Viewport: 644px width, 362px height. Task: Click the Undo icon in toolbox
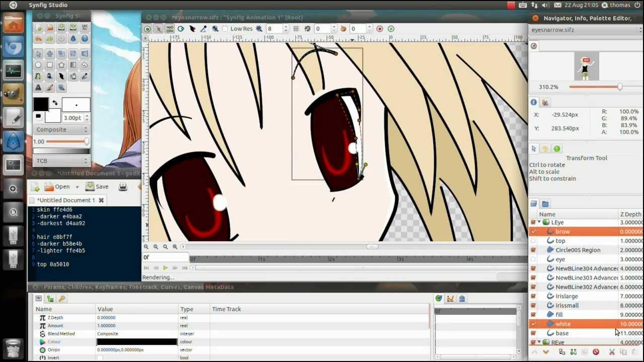38,38
